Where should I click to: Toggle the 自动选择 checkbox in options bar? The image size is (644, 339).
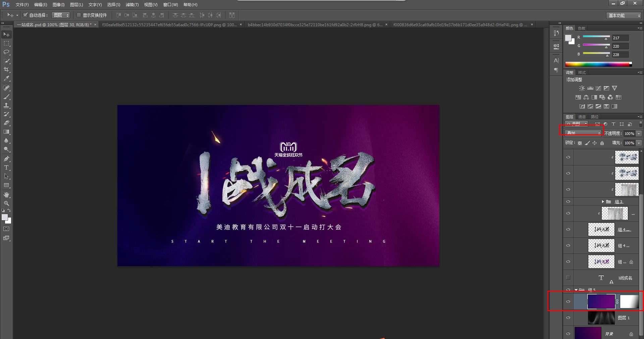[x=25, y=15]
